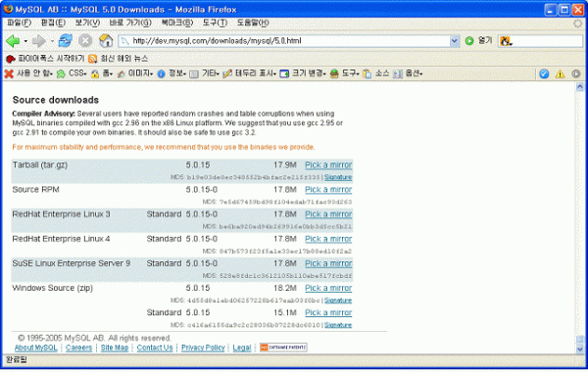Open the Legal footer link
This screenshot has width=588, height=373.
(x=242, y=348)
